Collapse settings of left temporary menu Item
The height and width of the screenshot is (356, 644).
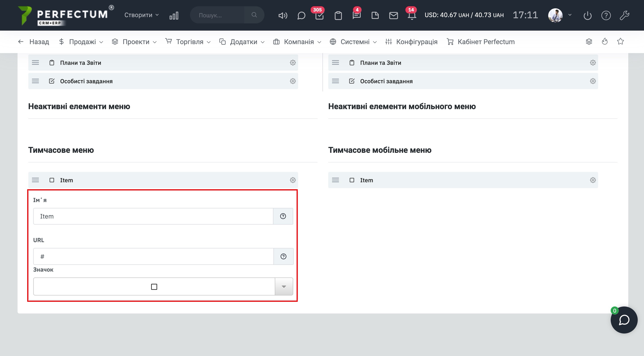(293, 180)
